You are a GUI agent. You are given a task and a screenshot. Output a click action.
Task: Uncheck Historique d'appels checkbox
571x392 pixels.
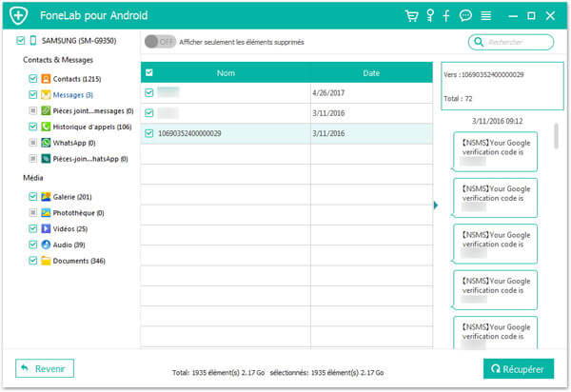coord(33,127)
